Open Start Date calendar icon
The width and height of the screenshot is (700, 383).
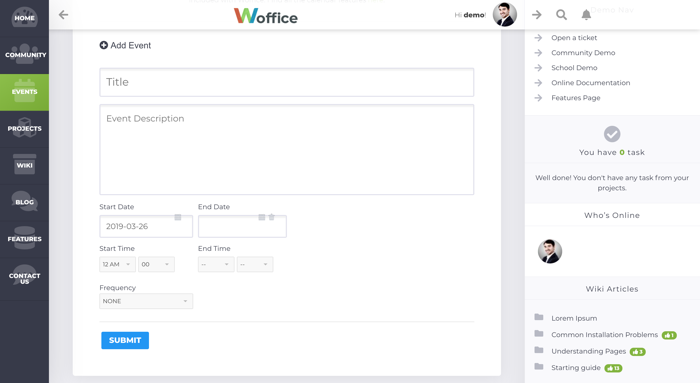[x=178, y=217]
